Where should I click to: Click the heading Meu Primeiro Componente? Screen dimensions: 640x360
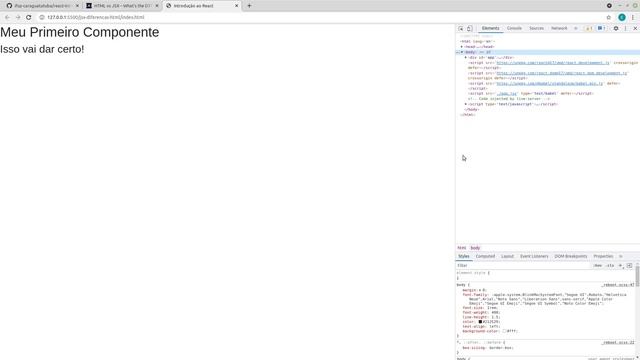[x=80, y=32]
